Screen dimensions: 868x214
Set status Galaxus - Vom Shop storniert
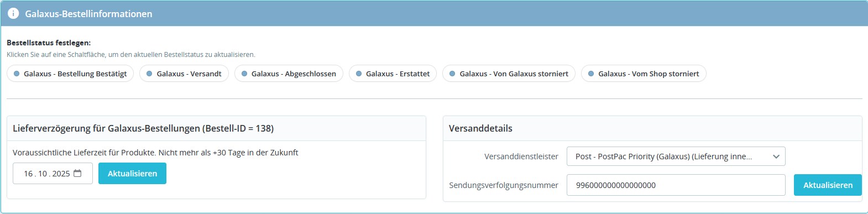pos(644,74)
